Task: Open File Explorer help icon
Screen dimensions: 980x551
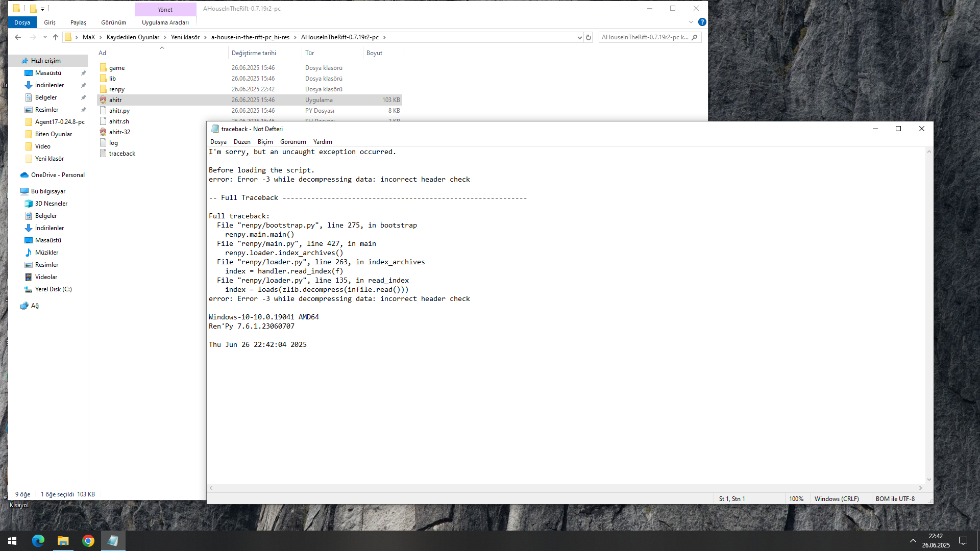Action: pyautogui.click(x=702, y=22)
